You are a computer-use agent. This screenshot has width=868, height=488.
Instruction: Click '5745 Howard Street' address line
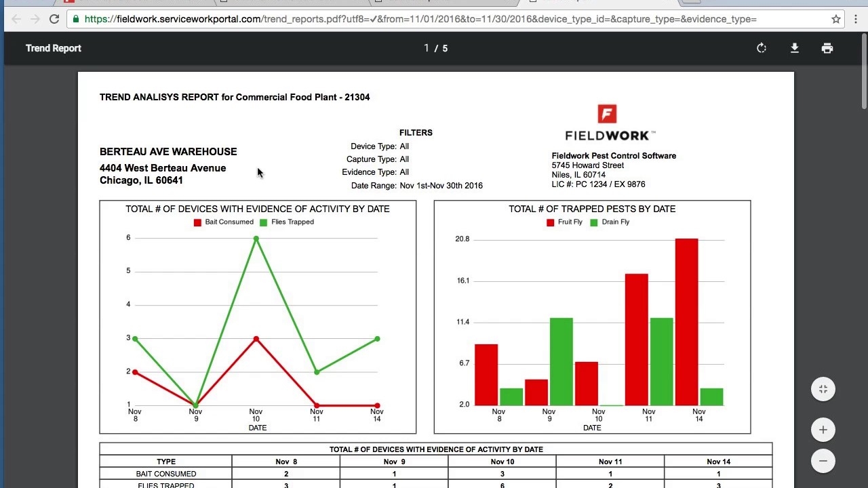point(588,165)
